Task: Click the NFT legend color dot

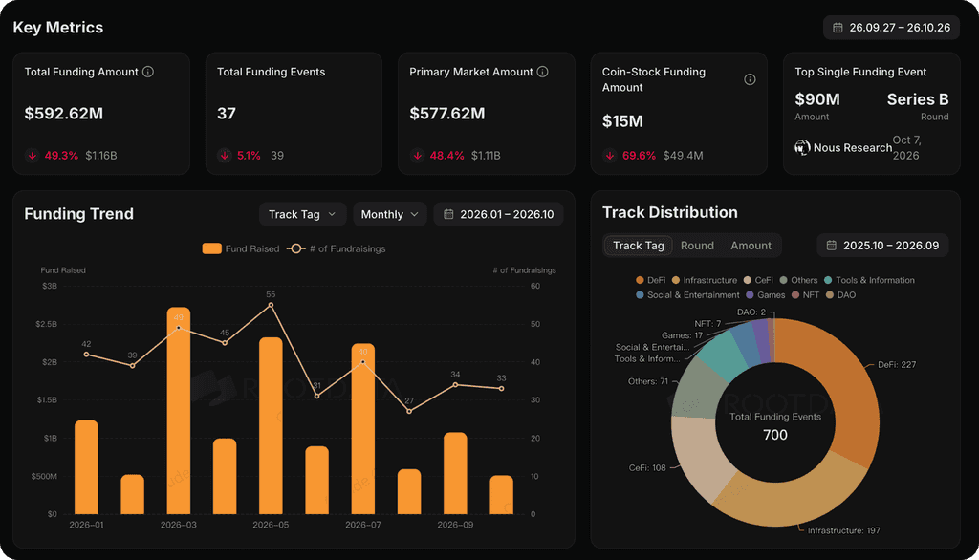Action: [795, 294]
